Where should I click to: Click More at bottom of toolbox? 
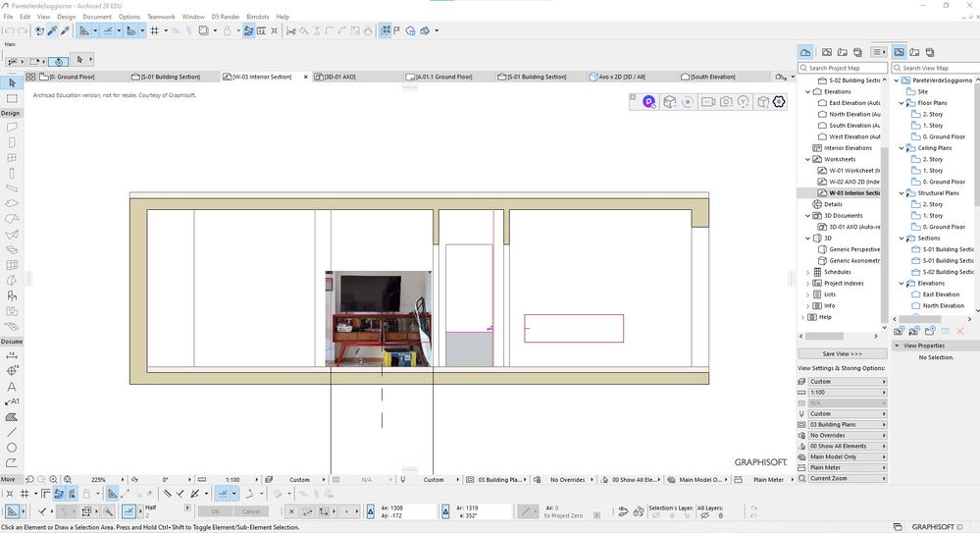[x=8, y=479]
